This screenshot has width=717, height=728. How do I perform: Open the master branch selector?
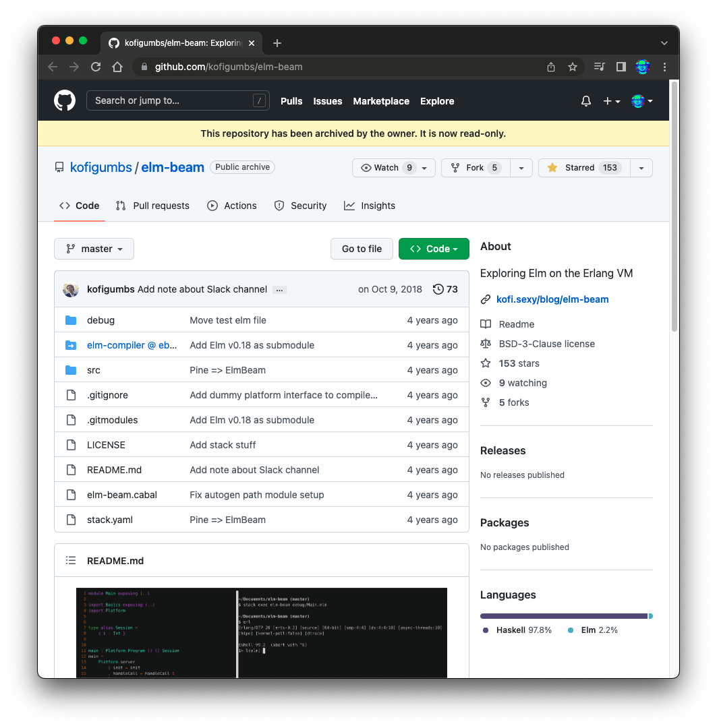[94, 248]
